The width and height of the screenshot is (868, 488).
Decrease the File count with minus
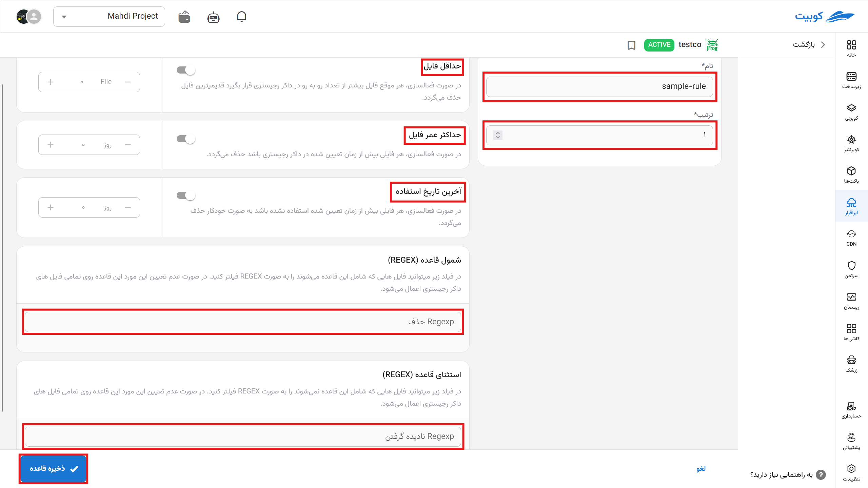[128, 82]
